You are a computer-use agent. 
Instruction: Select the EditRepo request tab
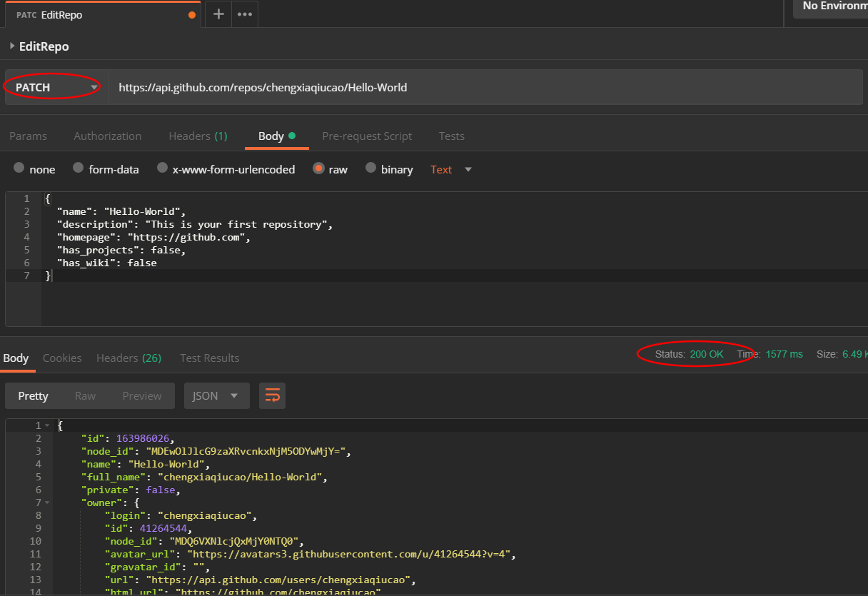pos(103,14)
